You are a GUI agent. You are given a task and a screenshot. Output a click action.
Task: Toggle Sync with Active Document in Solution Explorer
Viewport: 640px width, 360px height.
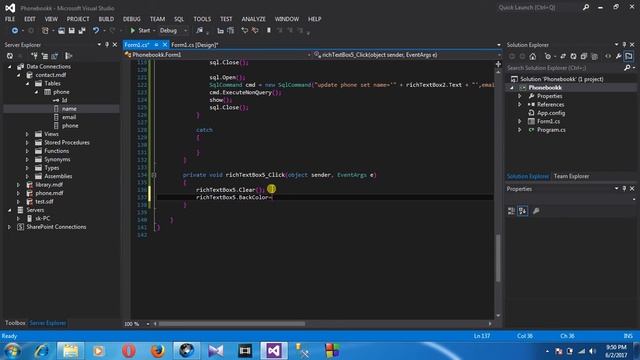pyautogui.click(x=563, y=56)
